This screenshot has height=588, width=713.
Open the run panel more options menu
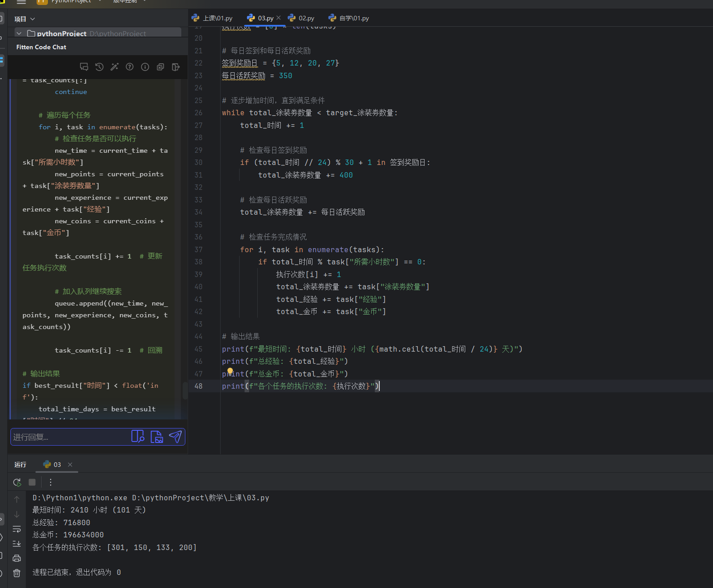[x=51, y=482]
